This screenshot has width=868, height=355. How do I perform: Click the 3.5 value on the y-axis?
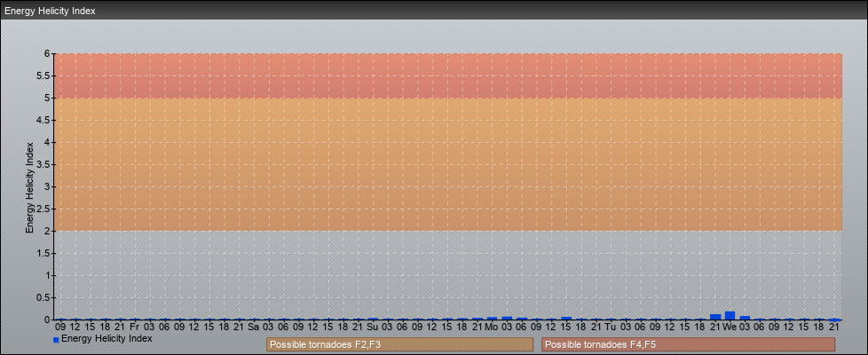tap(44, 164)
